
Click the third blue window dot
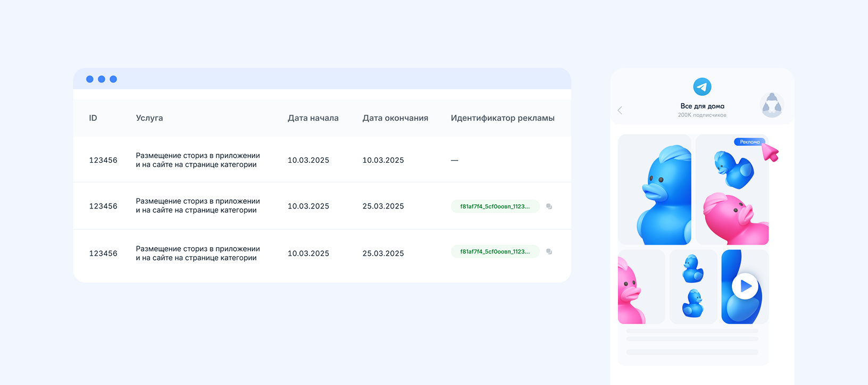pos(113,79)
